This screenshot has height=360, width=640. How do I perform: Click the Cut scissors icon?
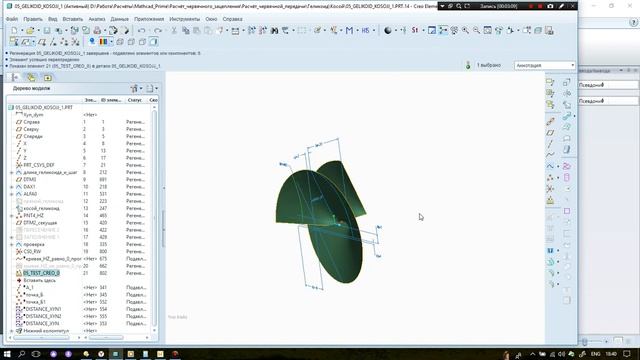[x=174, y=30]
